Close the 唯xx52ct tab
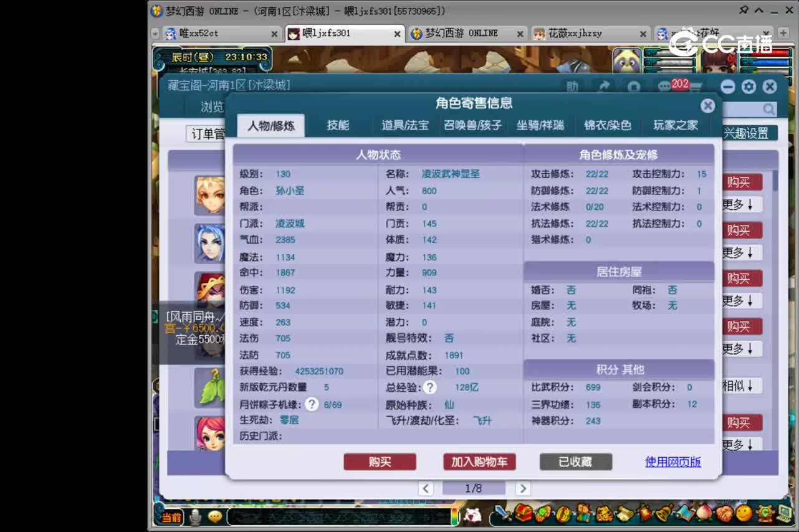This screenshot has width=799, height=532. (x=274, y=34)
